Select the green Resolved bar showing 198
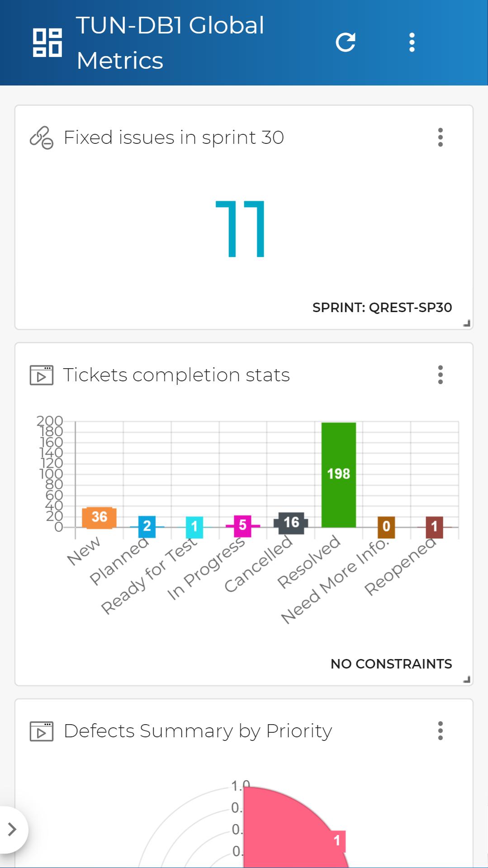The width and height of the screenshot is (488, 868). coord(339,474)
